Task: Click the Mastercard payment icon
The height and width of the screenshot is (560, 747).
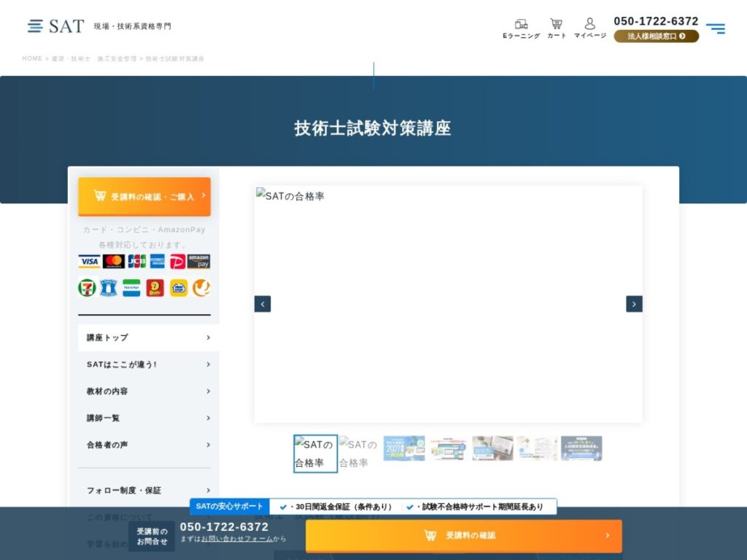Action: (x=113, y=262)
